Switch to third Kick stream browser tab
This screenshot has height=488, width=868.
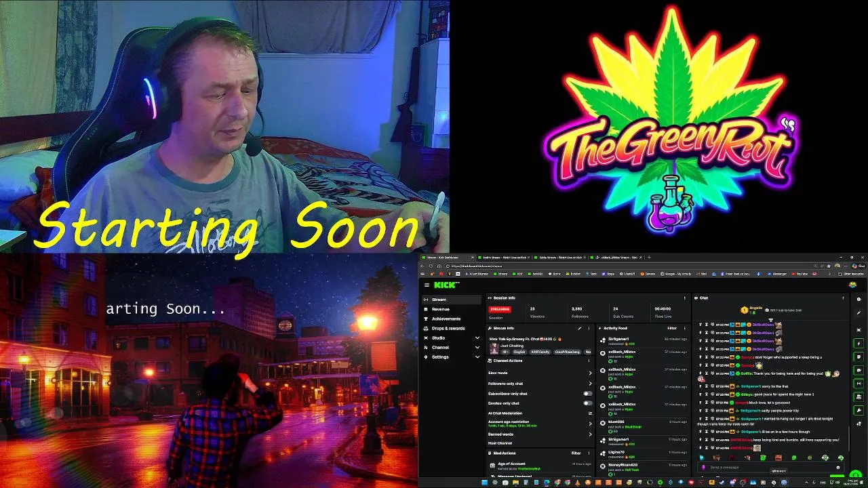(559, 258)
